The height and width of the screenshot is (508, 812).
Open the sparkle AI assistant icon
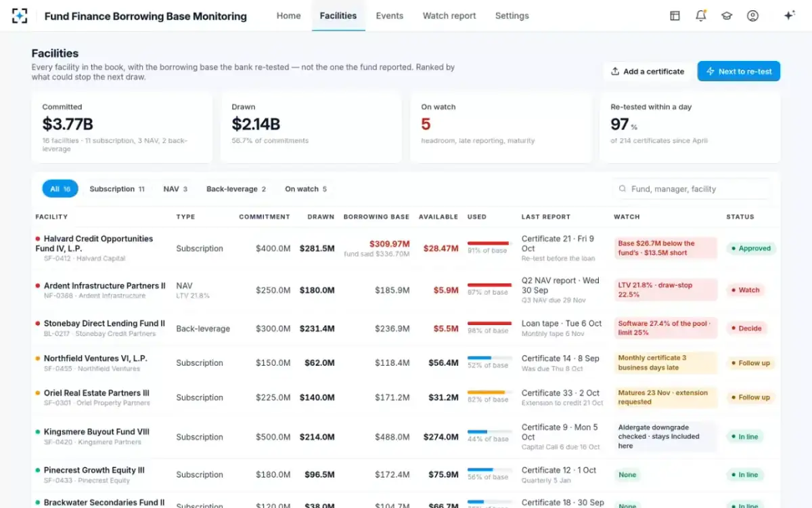[789, 16]
